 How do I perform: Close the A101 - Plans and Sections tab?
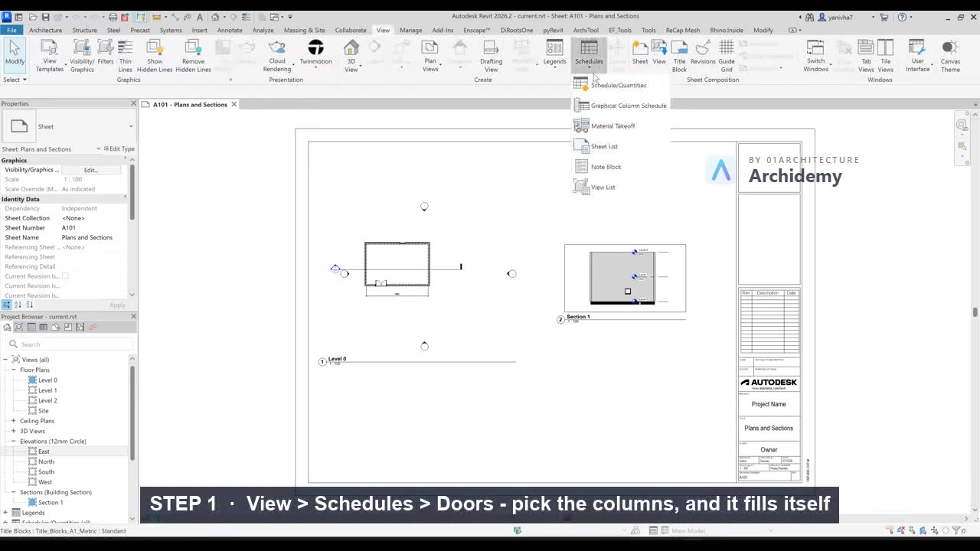click(234, 104)
